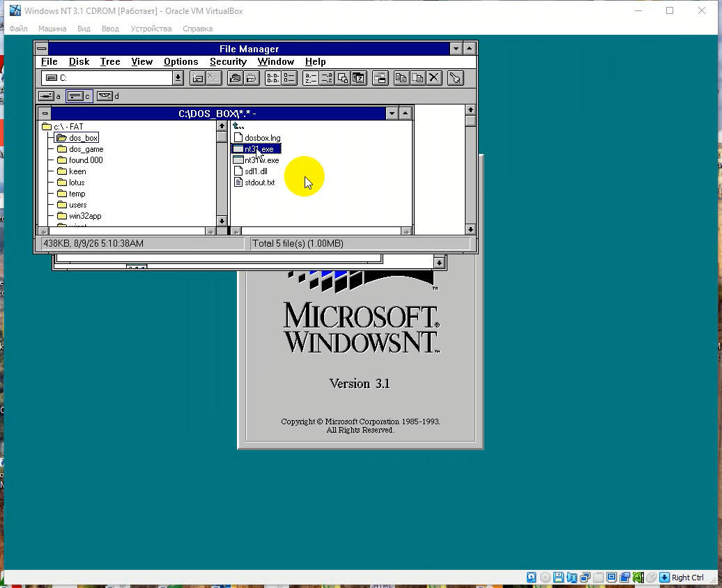Click File Manager workspace scroll-down arrow
722x588 pixels.
tap(470, 229)
